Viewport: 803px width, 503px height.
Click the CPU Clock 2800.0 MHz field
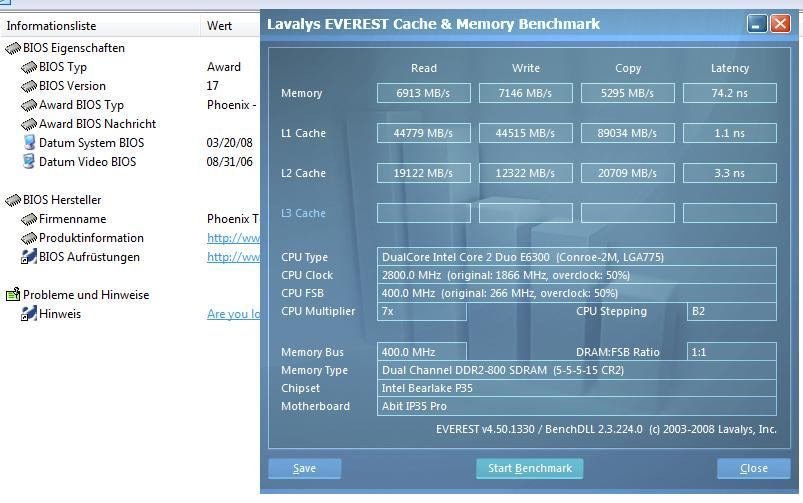(577, 275)
